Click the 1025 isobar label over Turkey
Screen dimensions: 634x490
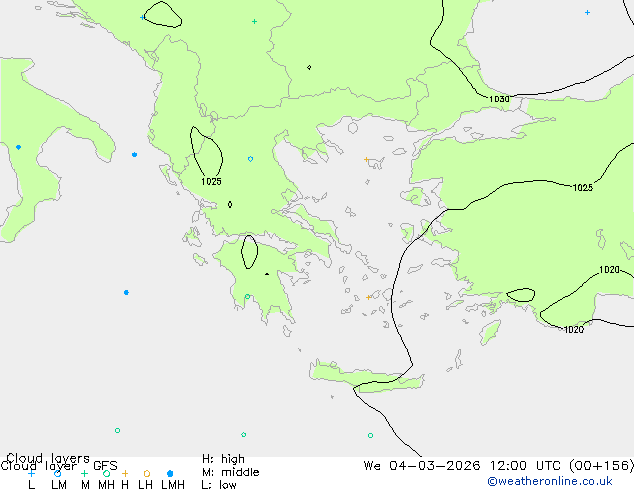click(x=583, y=188)
